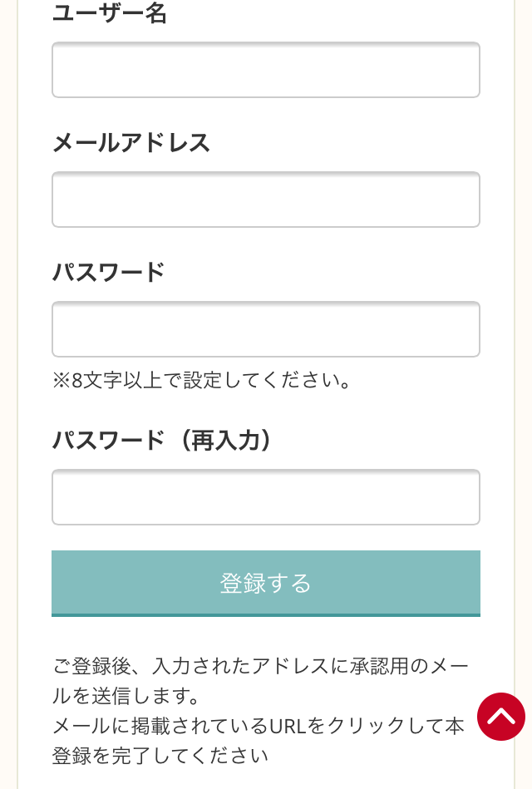Image resolution: width=532 pixels, height=789 pixels.
Task: Select the メールアドレス input box
Action: [x=266, y=200]
